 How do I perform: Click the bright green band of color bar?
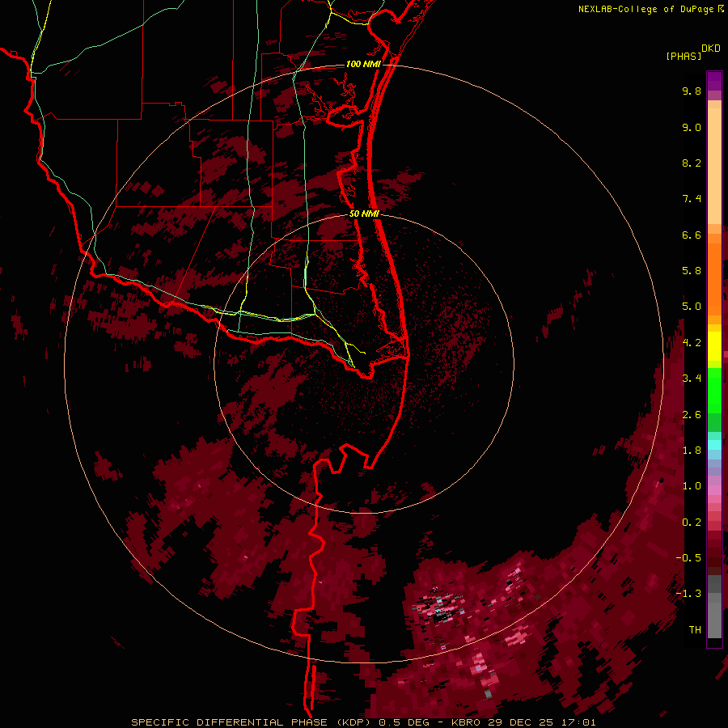714,390
